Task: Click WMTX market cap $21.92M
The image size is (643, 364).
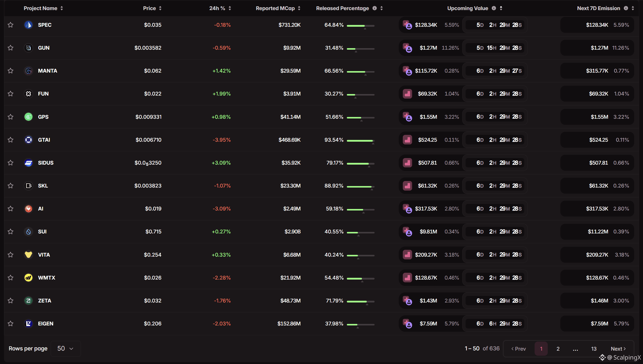Action: [291, 278]
